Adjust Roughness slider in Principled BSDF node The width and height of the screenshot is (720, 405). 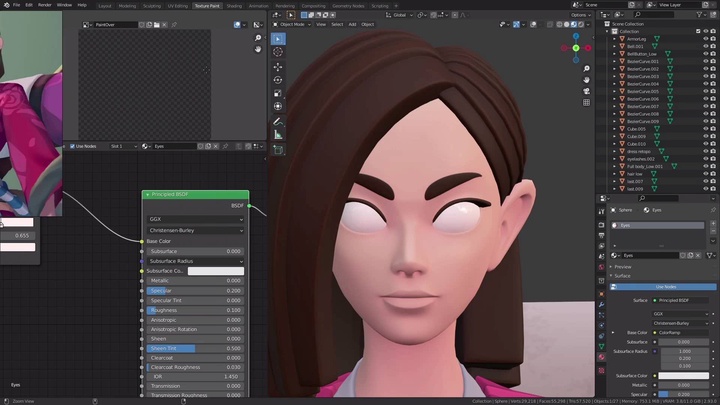195,310
